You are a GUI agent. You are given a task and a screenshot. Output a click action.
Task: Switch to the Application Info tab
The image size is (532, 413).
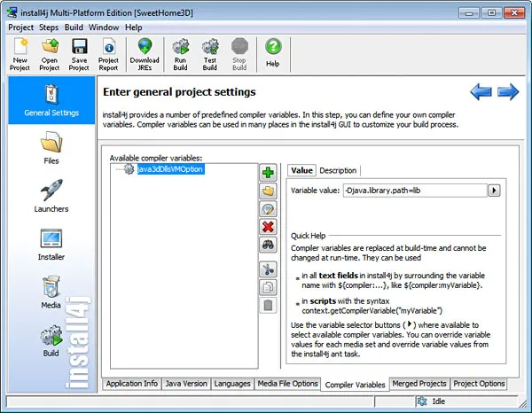click(131, 384)
